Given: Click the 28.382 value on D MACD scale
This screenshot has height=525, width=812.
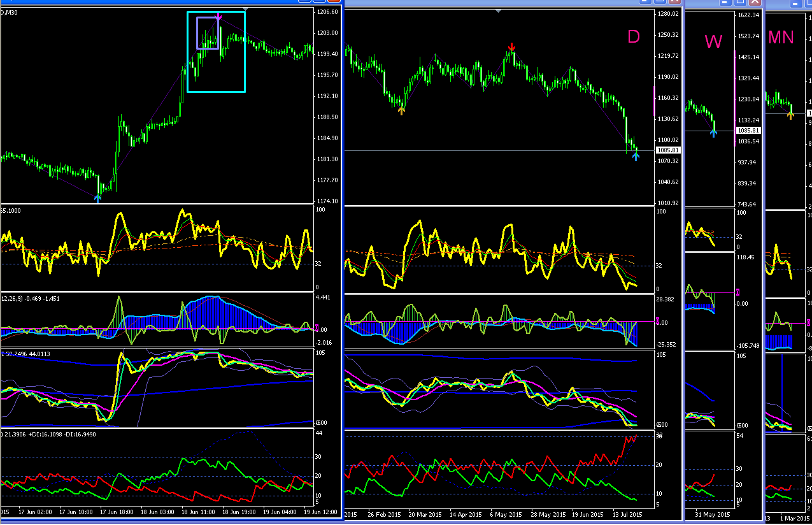Looking at the screenshot, I should [x=666, y=298].
